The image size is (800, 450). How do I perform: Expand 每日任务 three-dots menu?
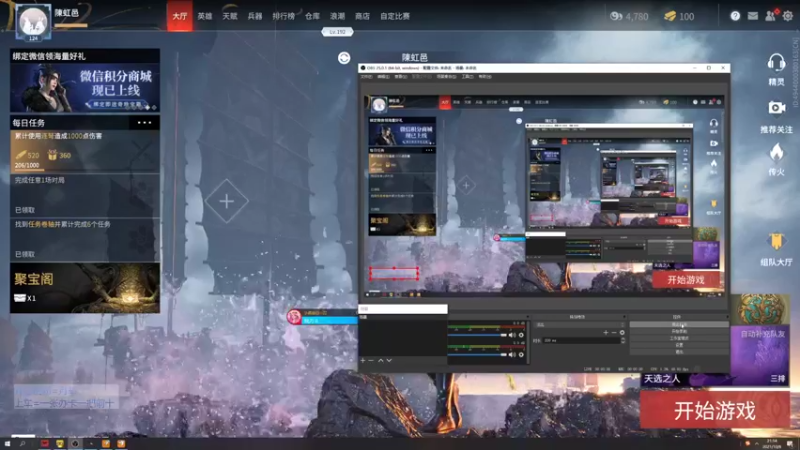144,122
